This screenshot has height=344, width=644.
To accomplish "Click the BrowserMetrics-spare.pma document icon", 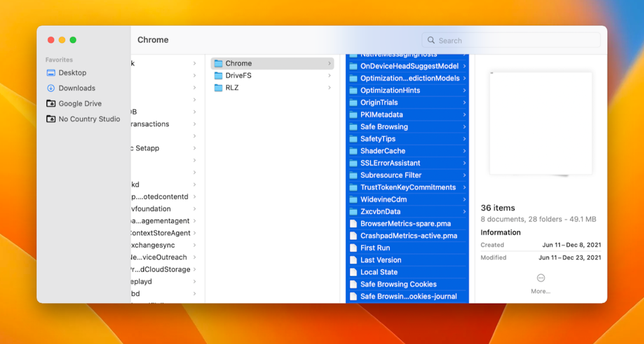I will [353, 224].
